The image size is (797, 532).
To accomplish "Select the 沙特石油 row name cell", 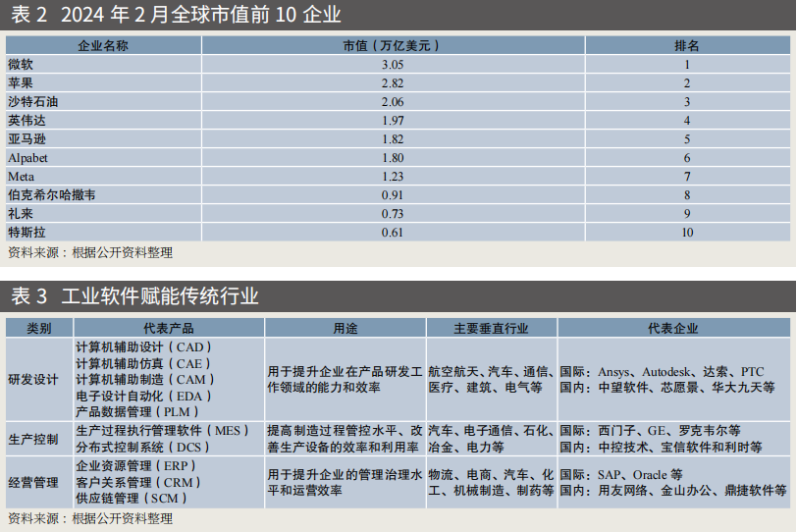I will pos(33,101).
